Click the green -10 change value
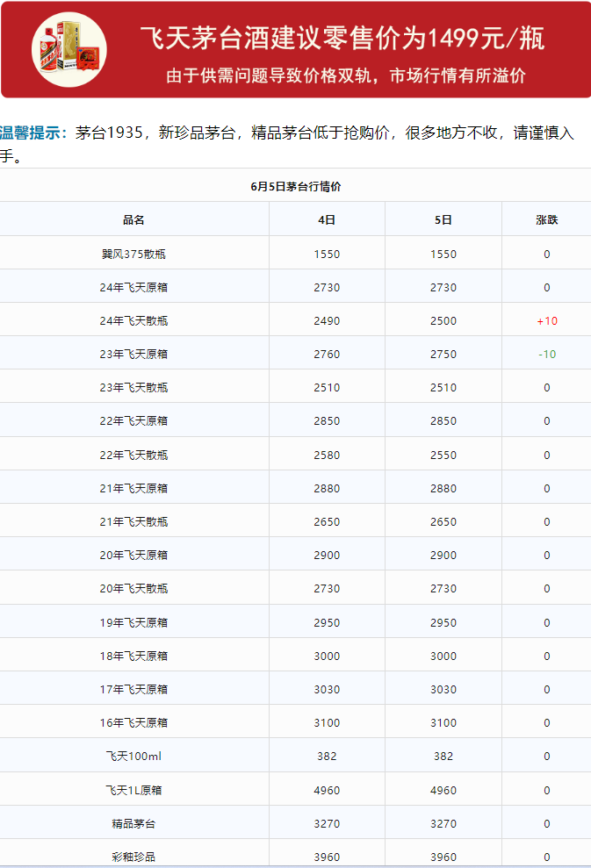This screenshot has height=868, width=591. click(x=547, y=355)
